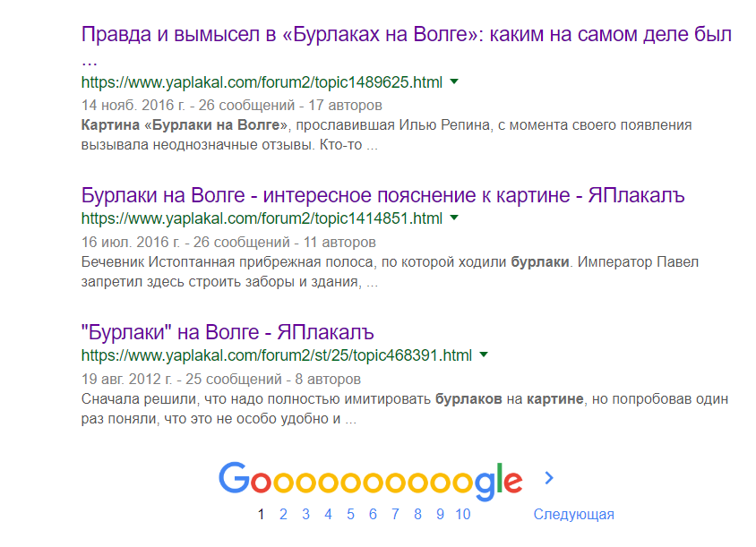Click the blue next-page chevron icon
This screenshot has height=547, width=756.
[x=549, y=478]
